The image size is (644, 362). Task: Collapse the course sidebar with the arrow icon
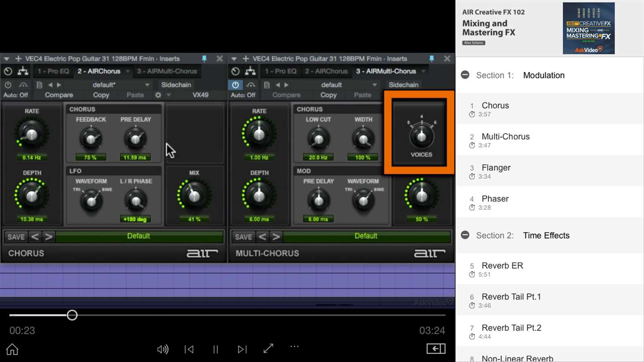coord(436,349)
